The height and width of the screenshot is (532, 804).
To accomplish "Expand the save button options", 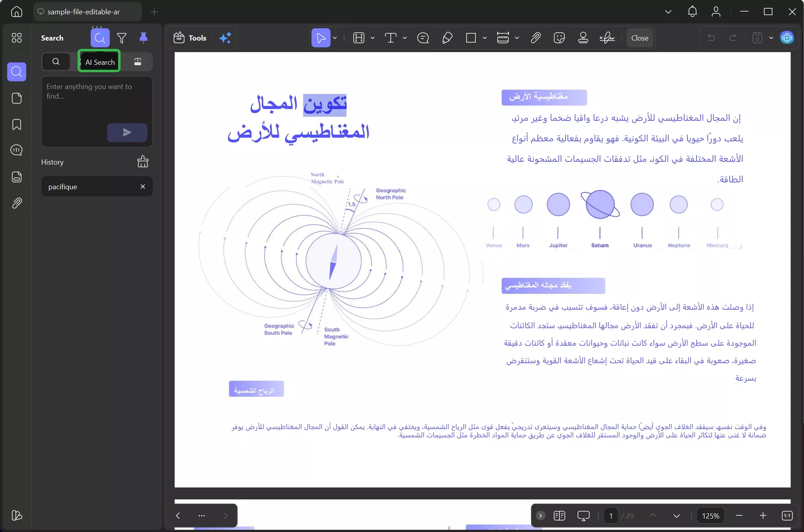I will pos(771,38).
